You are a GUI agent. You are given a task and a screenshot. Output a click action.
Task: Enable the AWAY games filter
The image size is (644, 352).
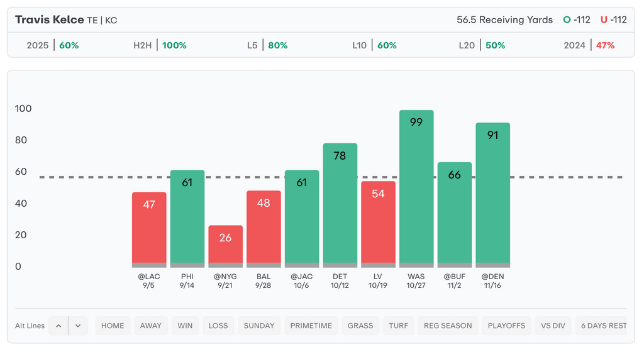click(x=151, y=326)
